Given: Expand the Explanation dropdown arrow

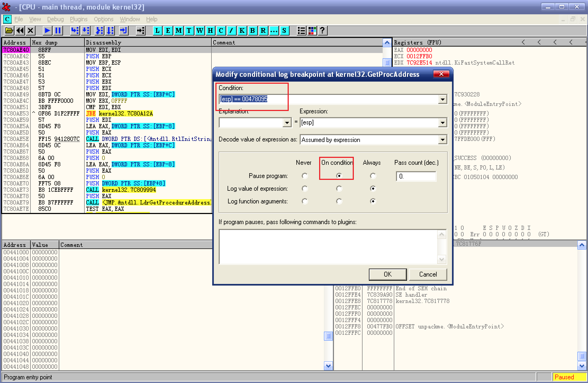Looking at the screenshot, I should (x=287, y=123).
